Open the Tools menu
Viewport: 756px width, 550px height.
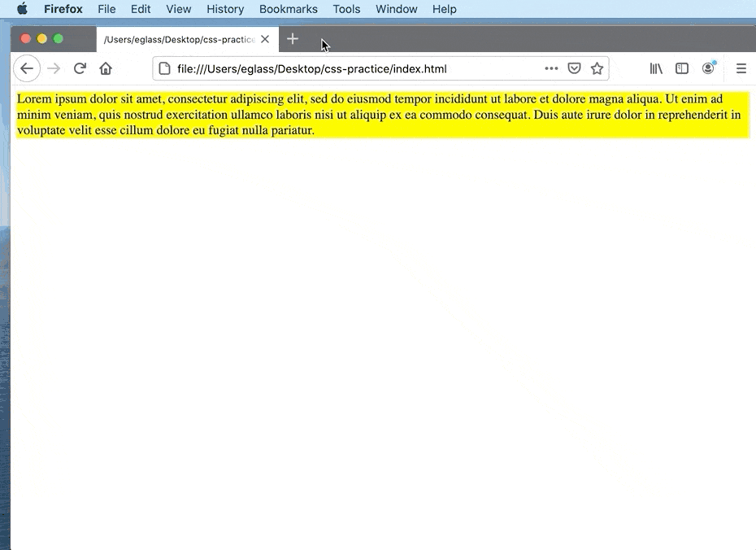coord(346,9)
